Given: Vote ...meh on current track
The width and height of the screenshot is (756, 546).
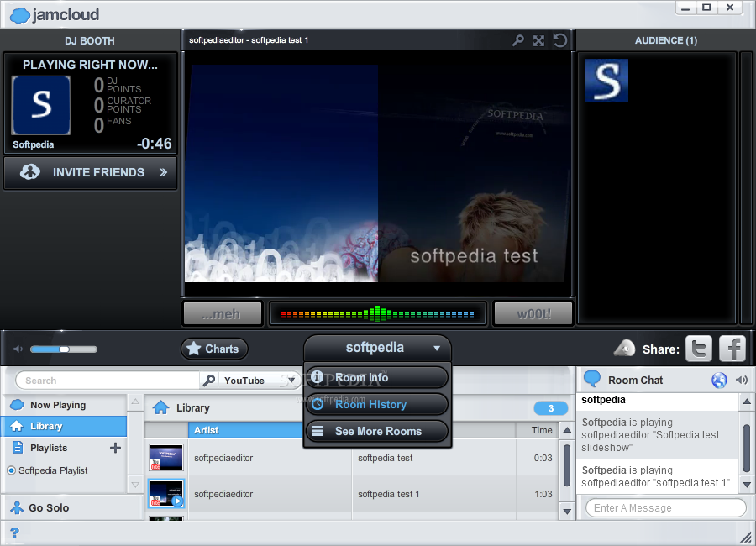Looking at the screenshot, I should [223, 314].
